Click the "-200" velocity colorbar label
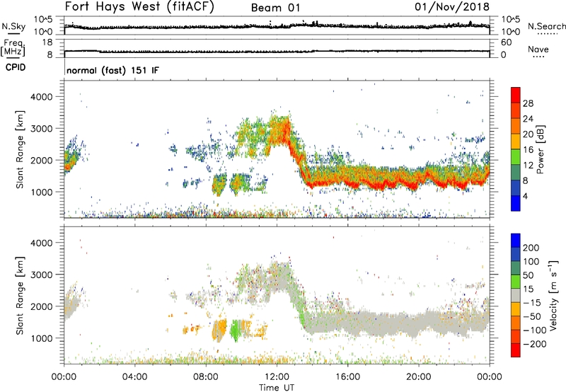The height and width of the screenshot is (392, 566). click(535, 344)
